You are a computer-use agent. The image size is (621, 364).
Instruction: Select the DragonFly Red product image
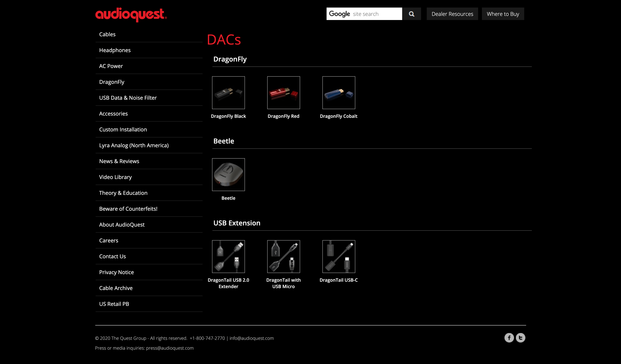click(283, 93)
